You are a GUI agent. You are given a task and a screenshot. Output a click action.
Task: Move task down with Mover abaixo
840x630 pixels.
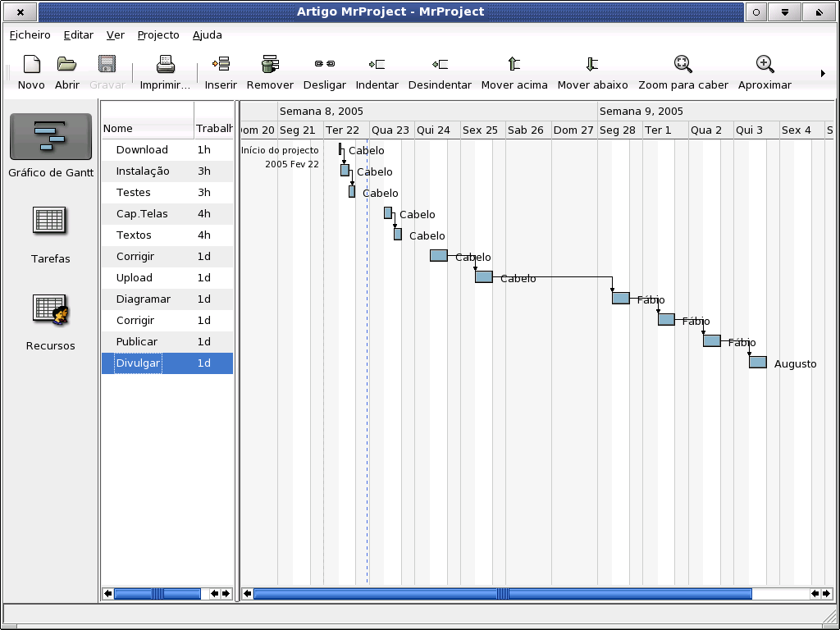click(x=592, y=64)
